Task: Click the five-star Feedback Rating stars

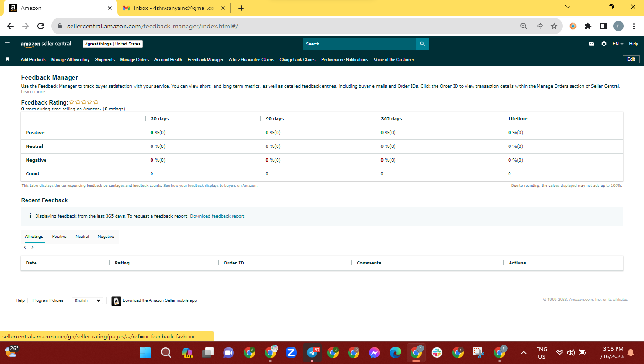Action: coord(84,102)
